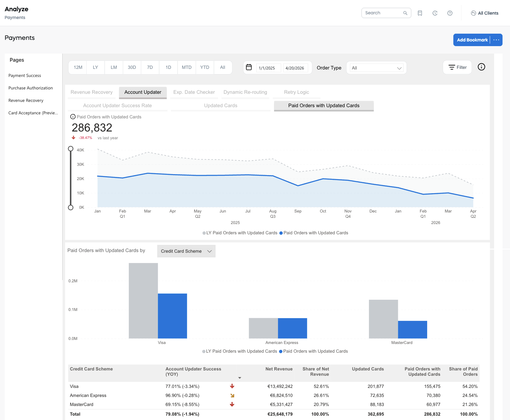Click Visa net revenue €13,492,242
The height and width of the screenshot is (420, 510).
click(280, 386)
